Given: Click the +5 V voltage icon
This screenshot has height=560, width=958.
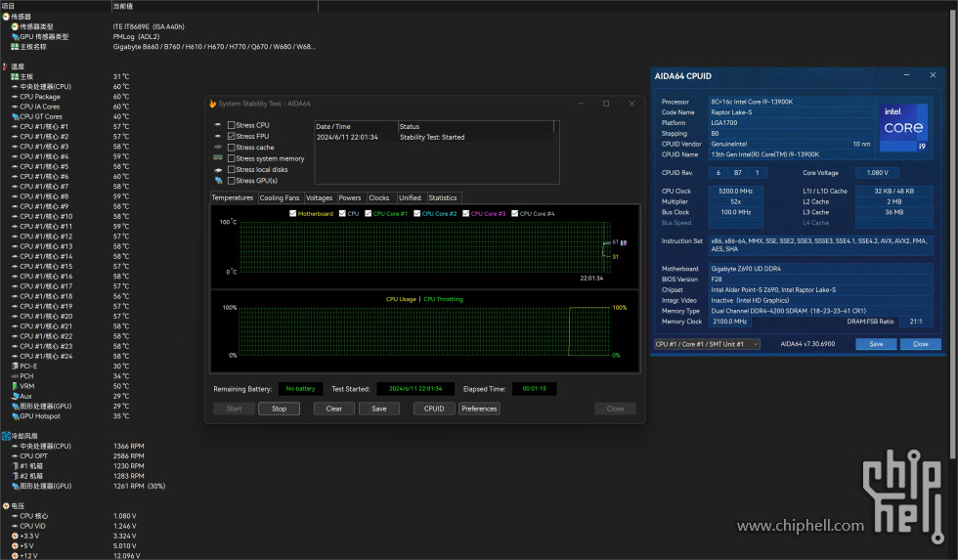Looking at the screenshot, I should coord(15,546).
